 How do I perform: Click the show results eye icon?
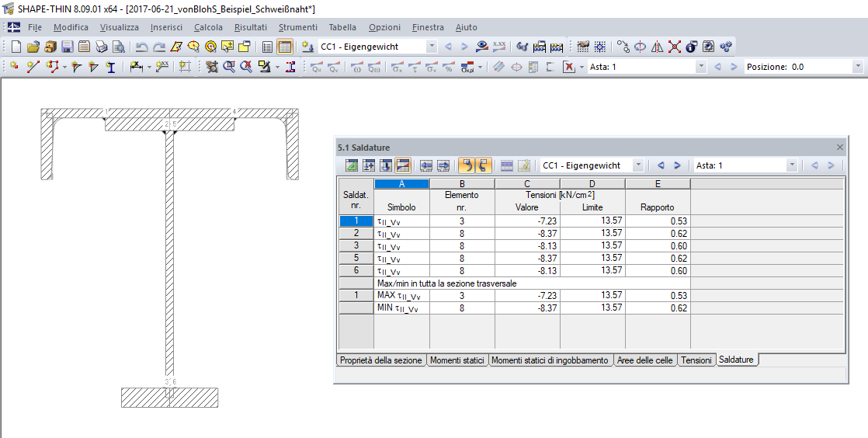tap(481, 47)
